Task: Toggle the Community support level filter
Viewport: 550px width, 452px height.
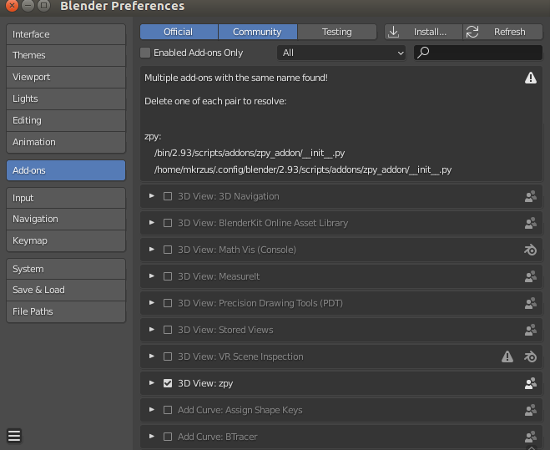Action: point(258,32)
